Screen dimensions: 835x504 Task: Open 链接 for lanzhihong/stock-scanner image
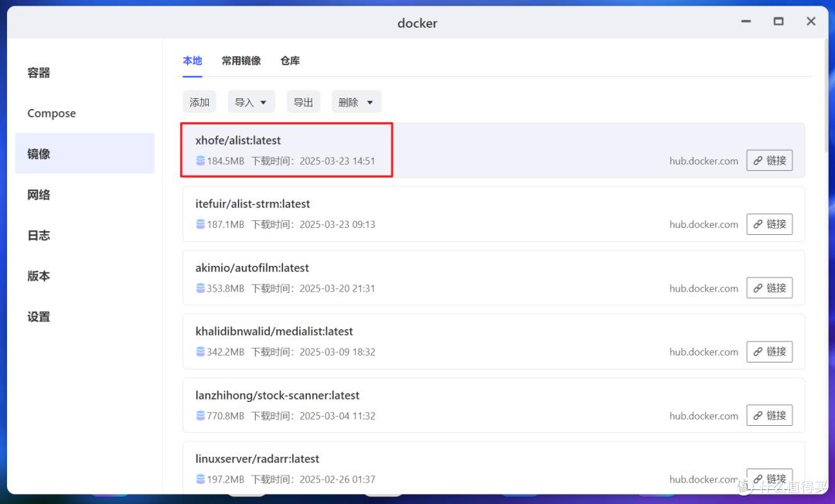pos(769,415)
